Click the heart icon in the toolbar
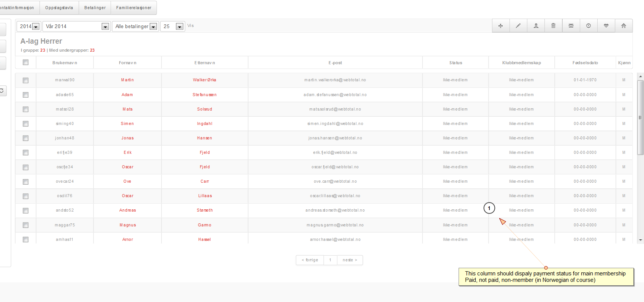Viewport: 644px width, 302px height. tap(606, 26)
